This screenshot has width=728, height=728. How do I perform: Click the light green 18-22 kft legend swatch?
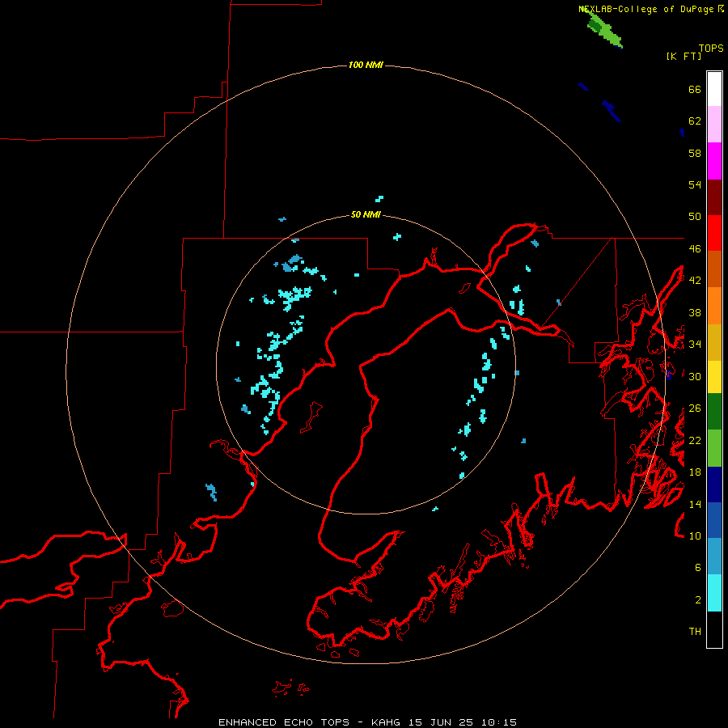pyautogui.click(x=714, y=448)
